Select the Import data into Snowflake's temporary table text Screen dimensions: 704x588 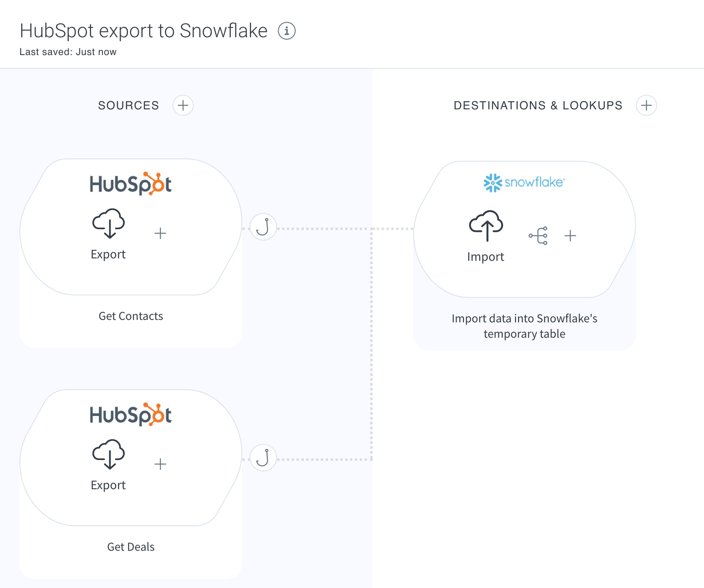click(x=525, y=326)
